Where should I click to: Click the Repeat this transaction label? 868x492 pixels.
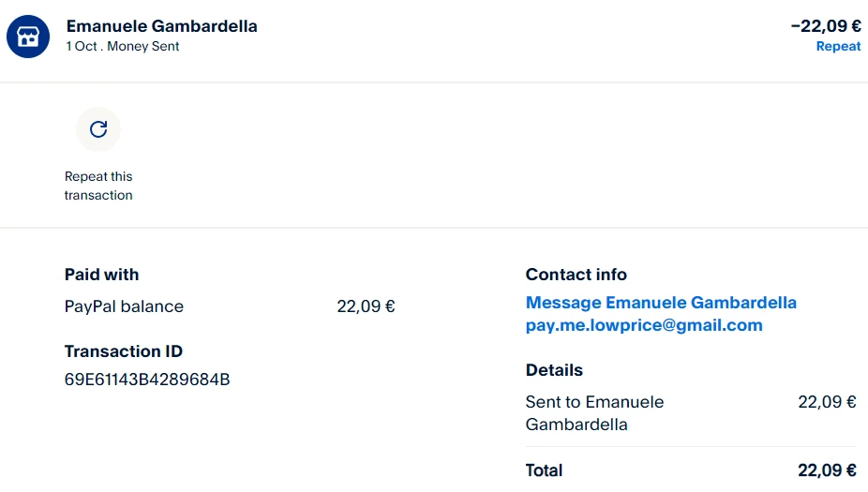(98, 186)
